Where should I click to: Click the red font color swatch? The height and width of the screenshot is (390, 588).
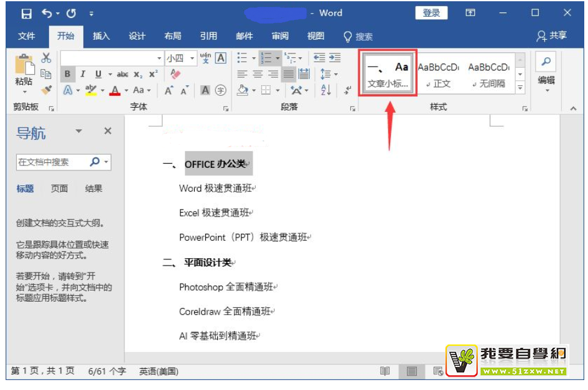click(x=114, y=90)
